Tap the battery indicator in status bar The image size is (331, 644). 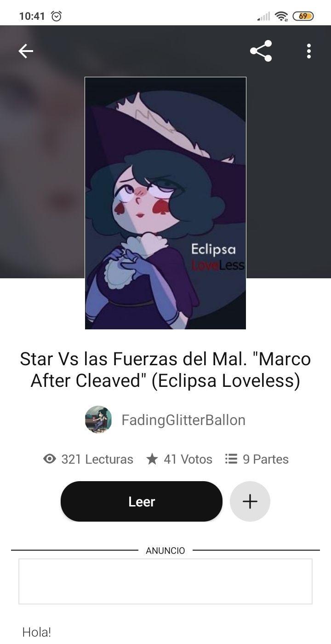coord(303,16)
